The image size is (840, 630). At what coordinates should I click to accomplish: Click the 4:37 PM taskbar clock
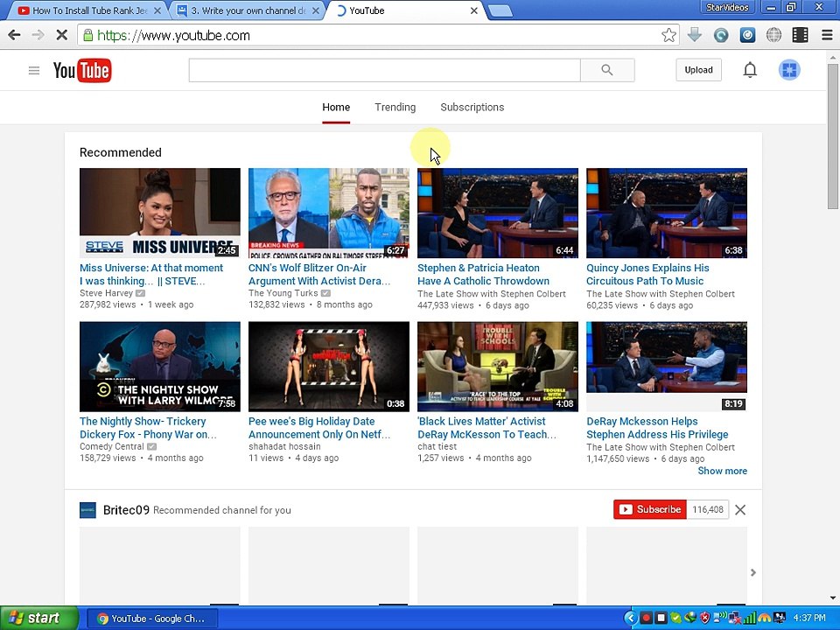click(x=808, y=619)
